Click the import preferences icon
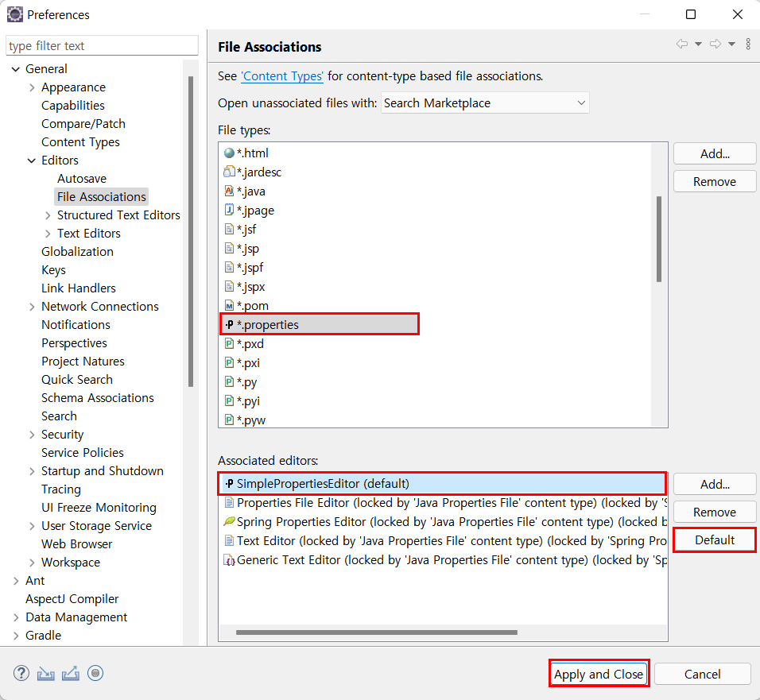 click(x=45, y=673)
